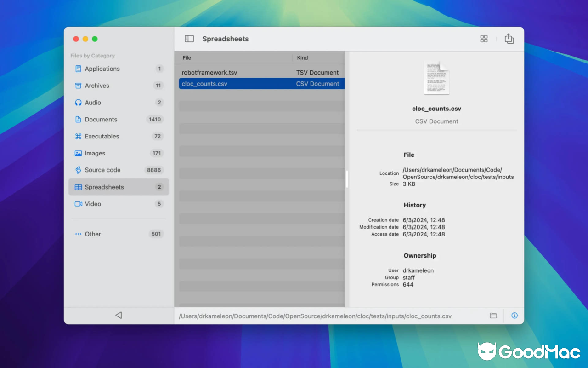Open the Other files category
Screen dimensions: 588x368
(x=93, y=234)
